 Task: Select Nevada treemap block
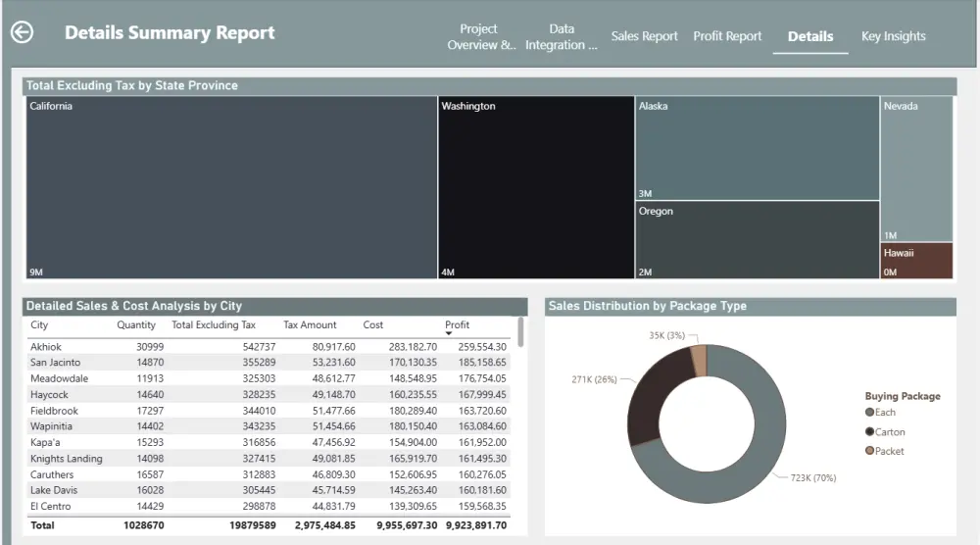916,169
